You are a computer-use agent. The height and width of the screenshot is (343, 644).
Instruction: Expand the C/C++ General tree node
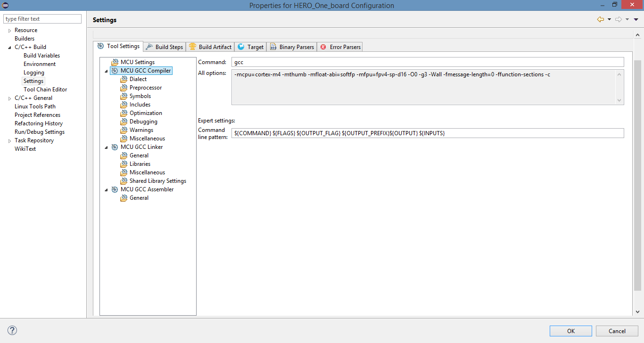tap(10, 98)
